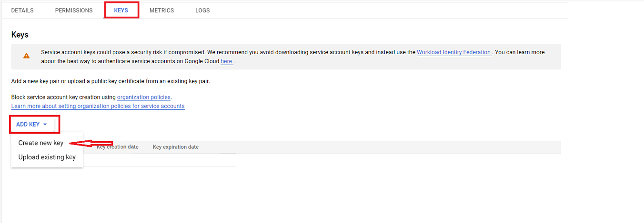This screenshot has width=644, height=223.
Task: Click the orange warning triangle icon
Action: 26,56
